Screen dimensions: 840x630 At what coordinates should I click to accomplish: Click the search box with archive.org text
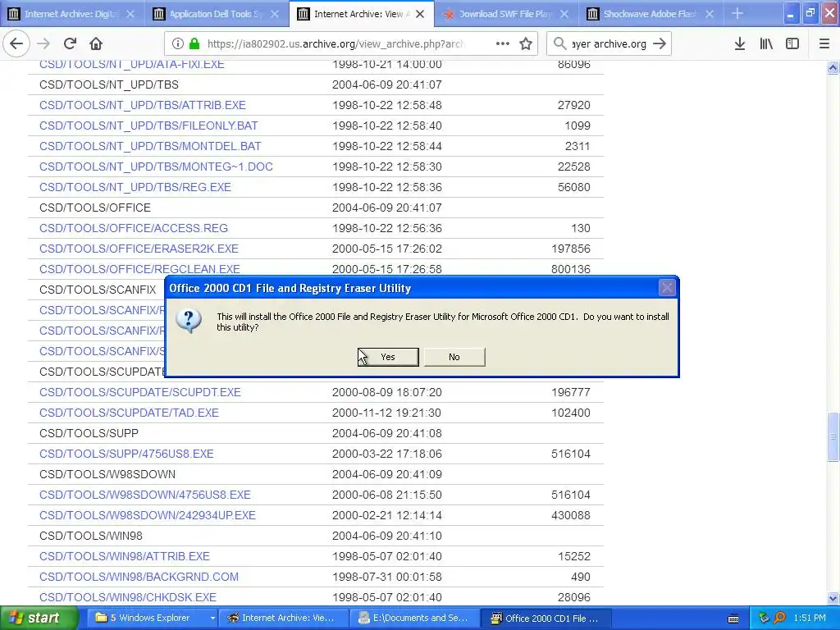pyautogui.click(x=609, y=44)
